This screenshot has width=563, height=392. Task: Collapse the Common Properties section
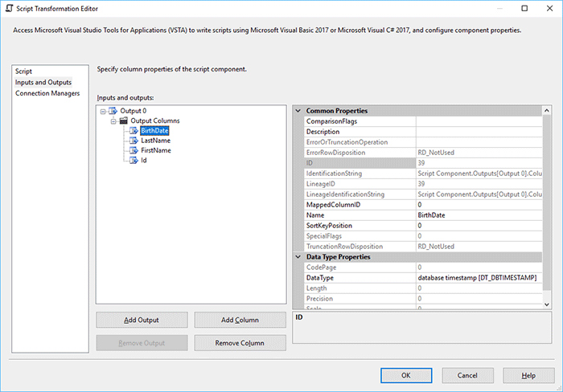pyautogui.click(x=298, y=111)
